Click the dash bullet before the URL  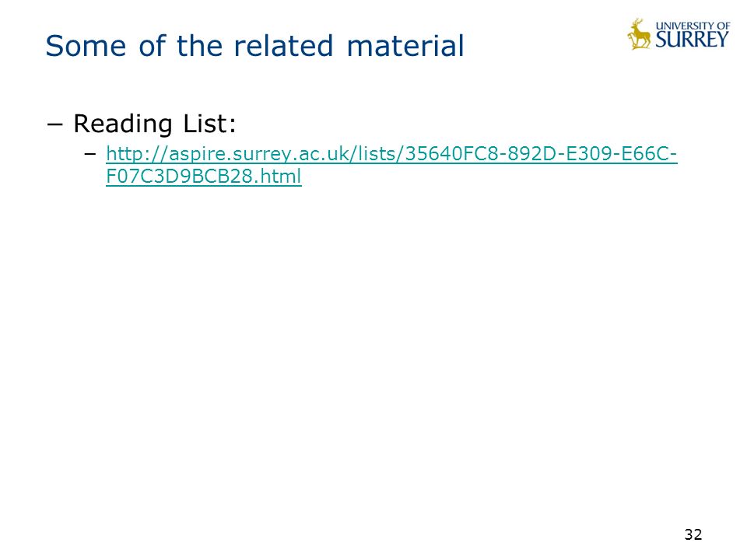pyautogui.click(x=89, y=154)
